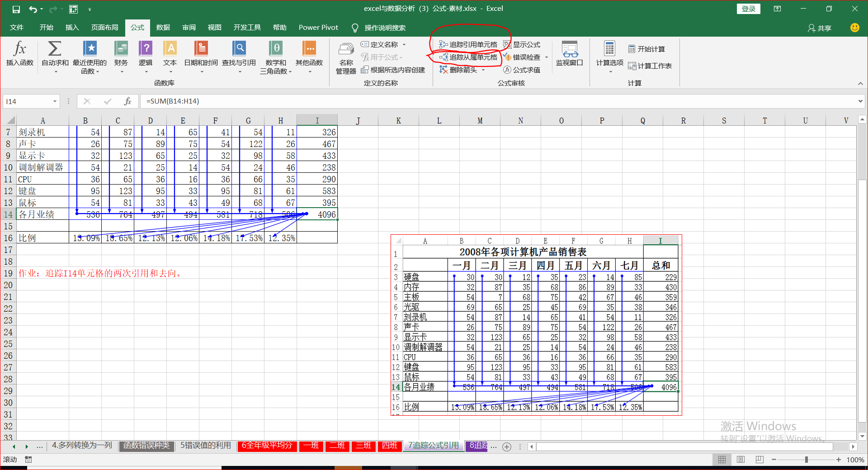
Task: Click Remove Arrows (删除箭头)
Action: pyautogui.click(x=458, y=70)
